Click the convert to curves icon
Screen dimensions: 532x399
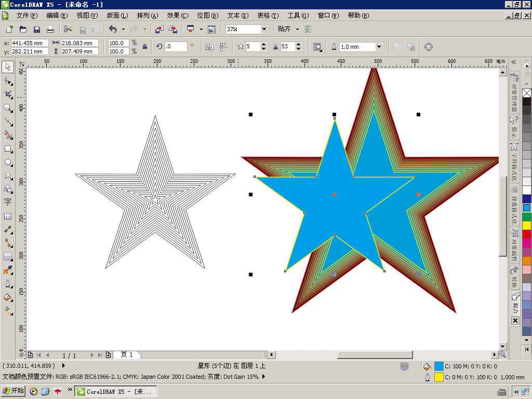(x=429, y=47)
